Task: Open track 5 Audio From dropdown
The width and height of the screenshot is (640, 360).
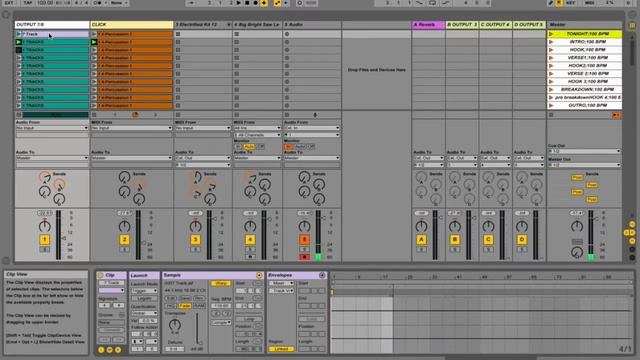Action: click(x=312, y=128)
